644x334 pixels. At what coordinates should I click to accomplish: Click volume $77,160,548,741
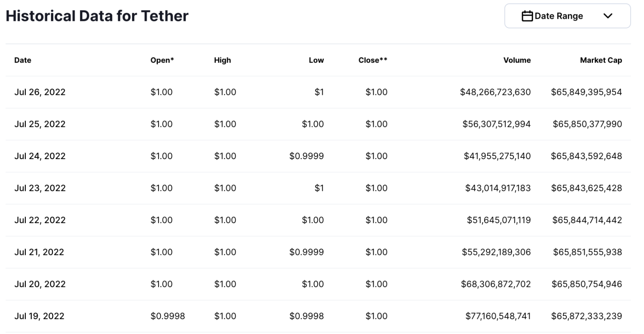pyautogui.click(x=498, y=316)
